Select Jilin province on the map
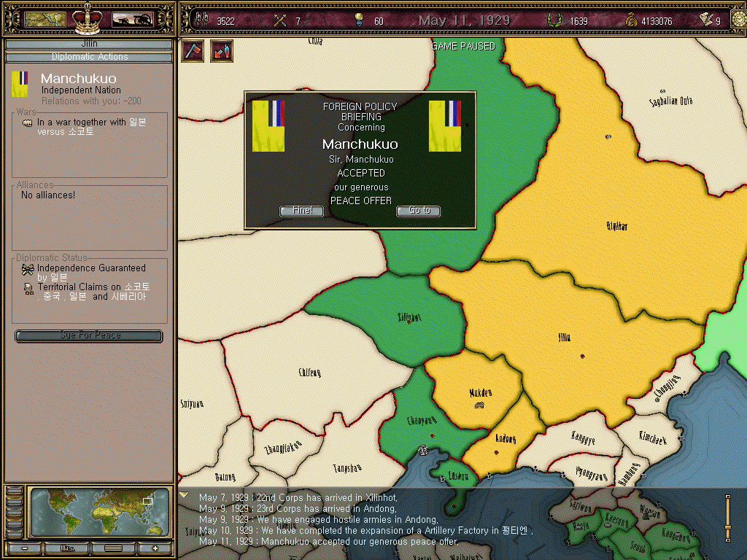This screenshot has height=560, width=747. pyautogui.click(x=564, y=338)
